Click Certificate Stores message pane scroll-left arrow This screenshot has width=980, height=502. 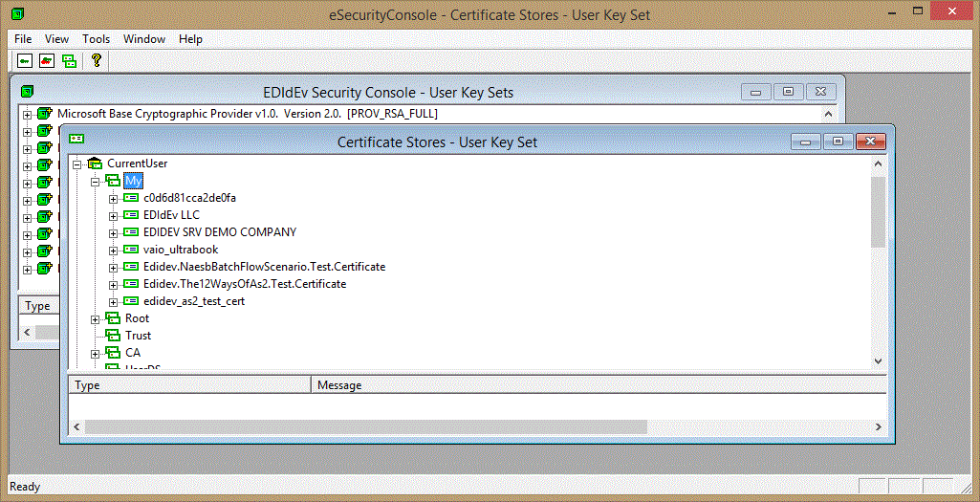point(76,427)
